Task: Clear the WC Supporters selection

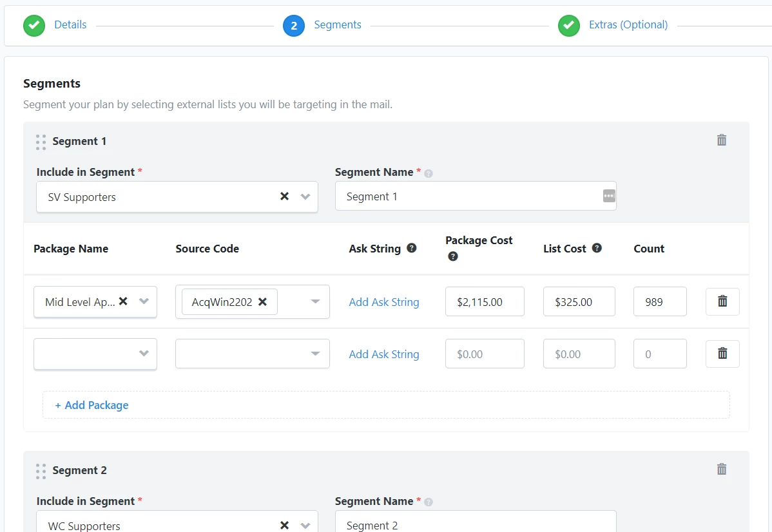Action: (x=284, y=525)
